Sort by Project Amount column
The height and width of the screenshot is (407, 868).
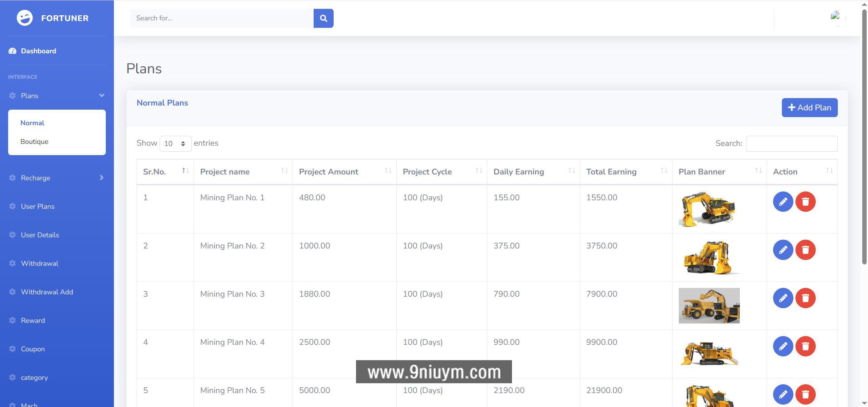pos(344,172)
